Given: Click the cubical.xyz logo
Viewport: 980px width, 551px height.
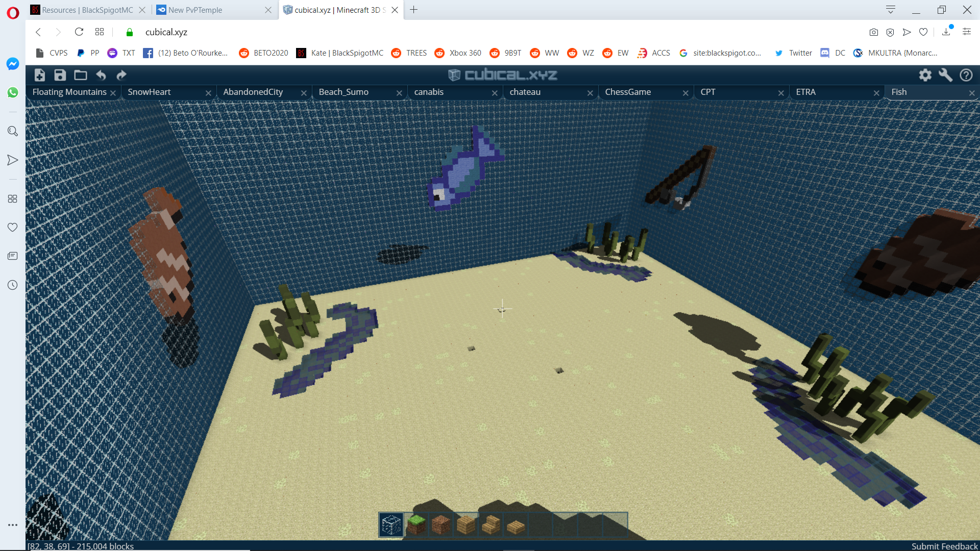Looking at the screenshot, I should coord(503,76).
